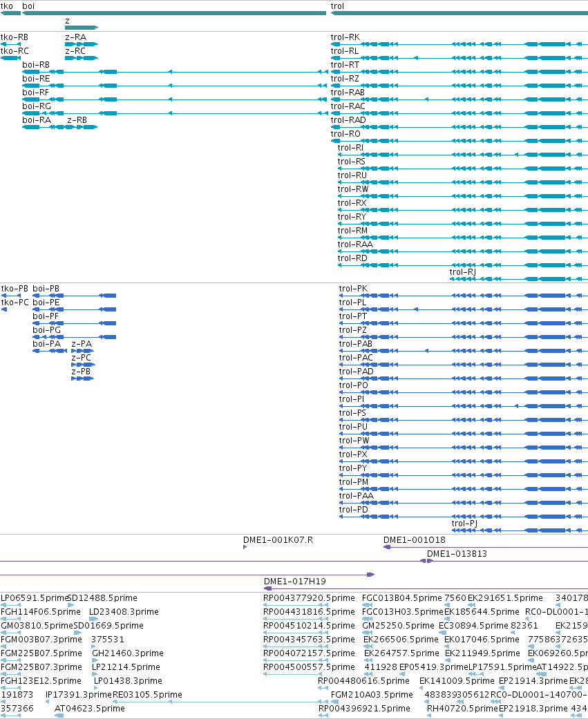
Task: Choose transcript trol-RAD
Action: (348, 119)
